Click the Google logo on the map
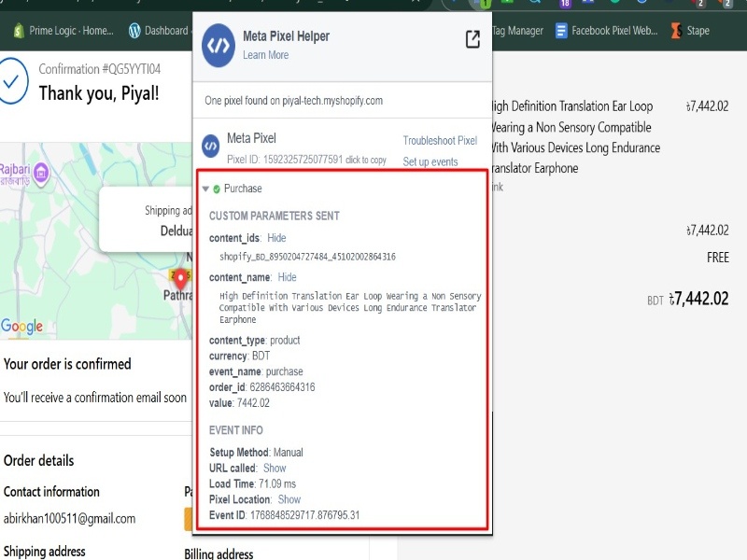 [21, 326]
